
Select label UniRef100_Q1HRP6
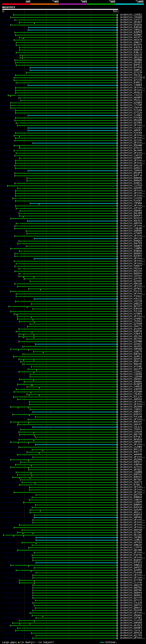[x=131, y=158]
